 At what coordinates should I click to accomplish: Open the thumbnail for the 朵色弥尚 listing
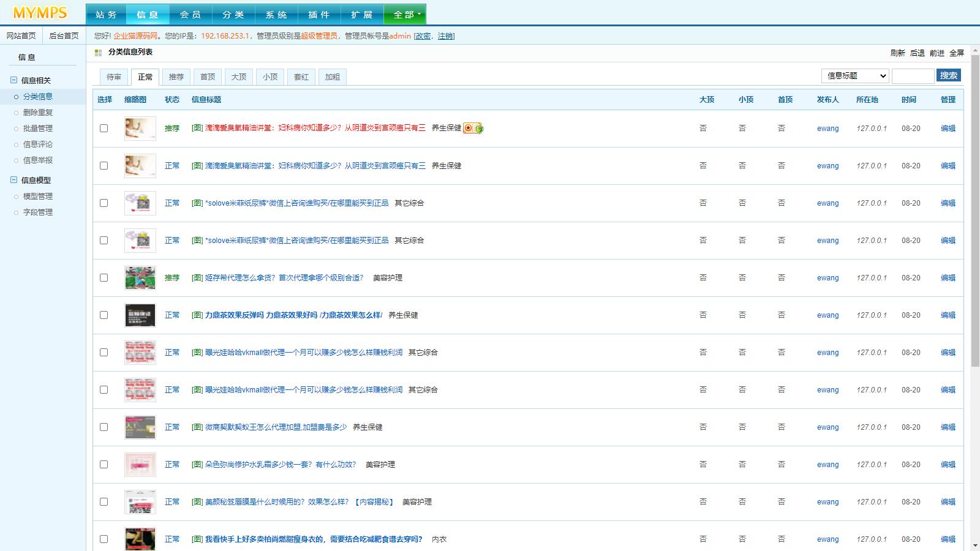[x=140, y=465]
